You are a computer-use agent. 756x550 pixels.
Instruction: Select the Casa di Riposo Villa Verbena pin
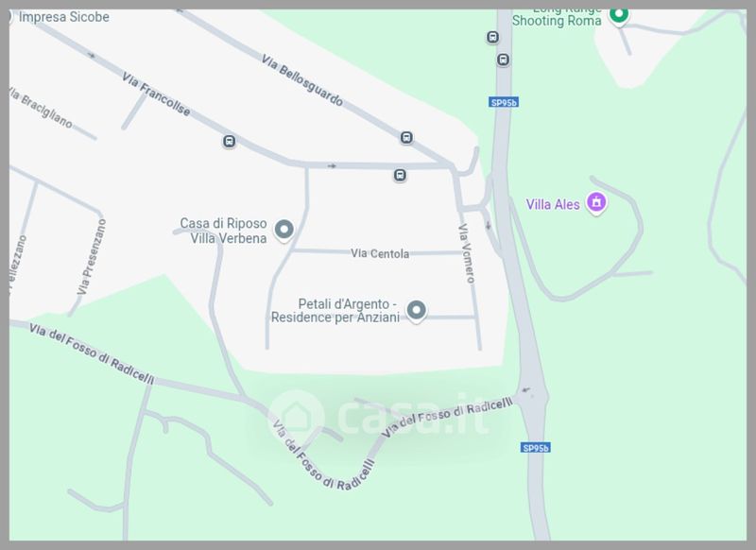pos(284,230)
